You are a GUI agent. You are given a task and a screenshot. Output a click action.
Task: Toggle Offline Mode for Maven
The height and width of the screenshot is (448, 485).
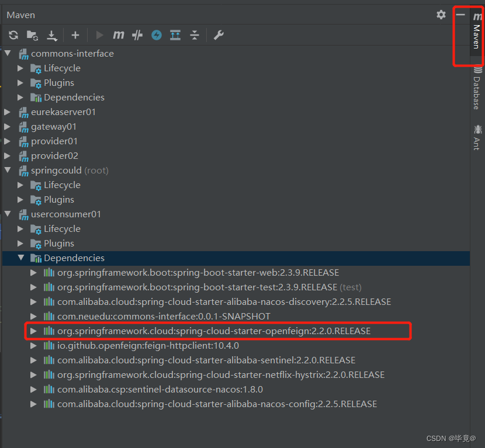tap(156, 35)
